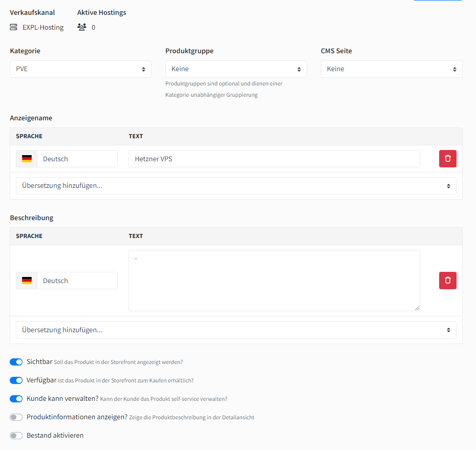
Task: Open the Produktgruppe dropdown
Action: pos(236,69)
